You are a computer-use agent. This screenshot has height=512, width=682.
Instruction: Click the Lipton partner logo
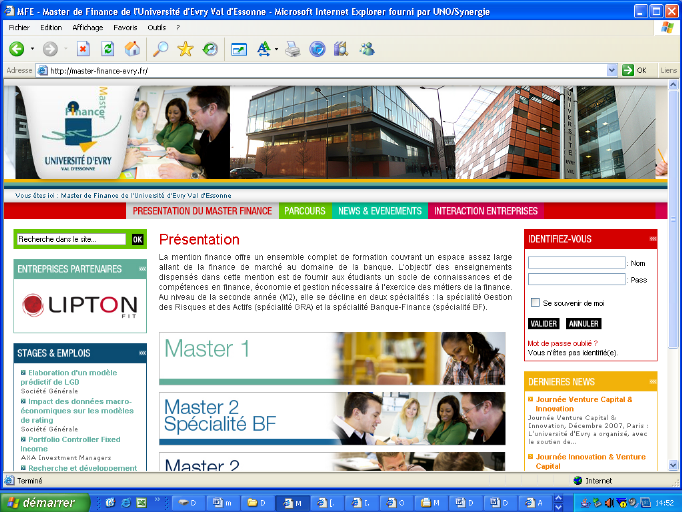(80, 305)
